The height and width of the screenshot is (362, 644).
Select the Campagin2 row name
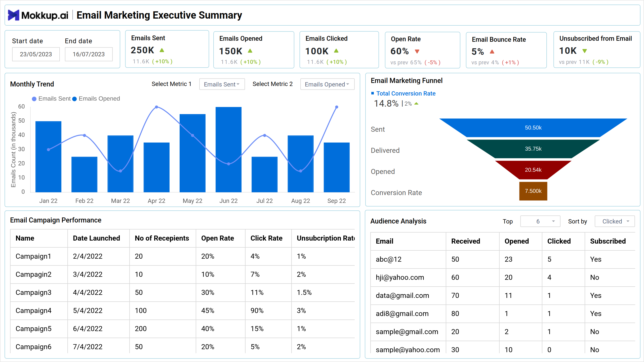tap(33, 274)
